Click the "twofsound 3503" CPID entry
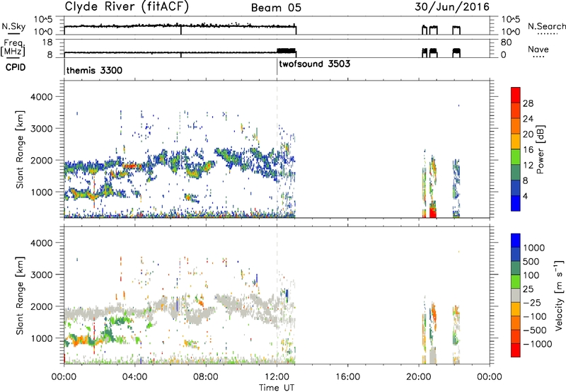The height and width of the screenshot is (392, 566). [x=314, y=64]
